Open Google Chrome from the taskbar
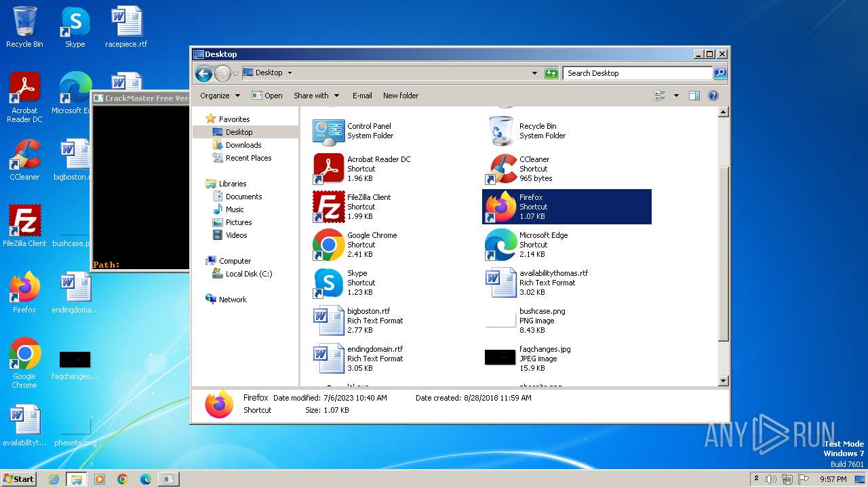Screen dimensions: 868x488 pyautogui.click(x=122, y=479)
